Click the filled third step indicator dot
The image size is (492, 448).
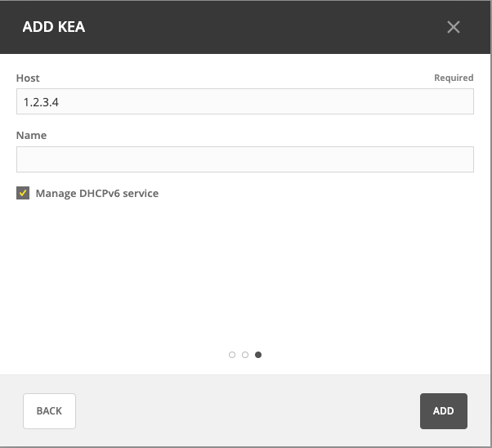[x=258, y=355]
